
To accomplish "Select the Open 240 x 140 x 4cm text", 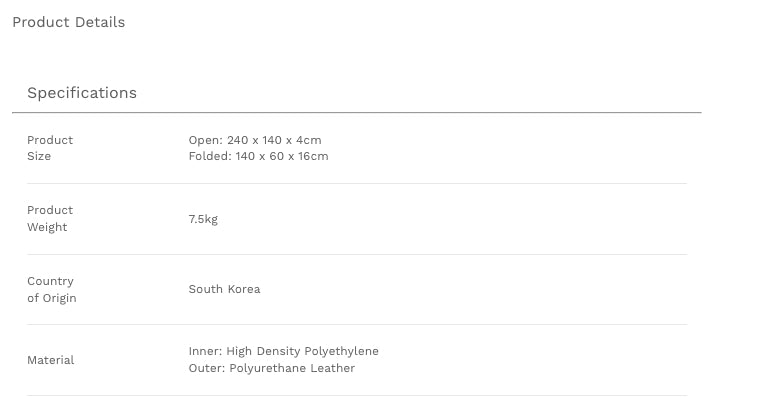I will pyautogui.click(x=255, y=140).
